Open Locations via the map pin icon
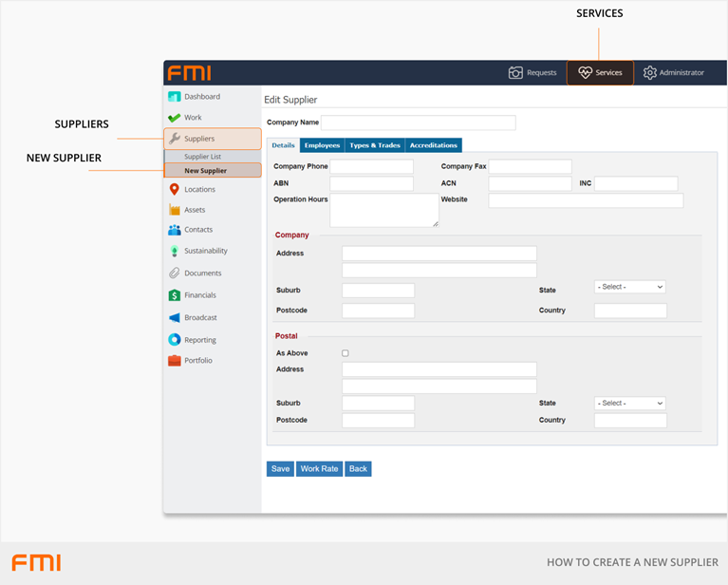 (x=175, y=190)
